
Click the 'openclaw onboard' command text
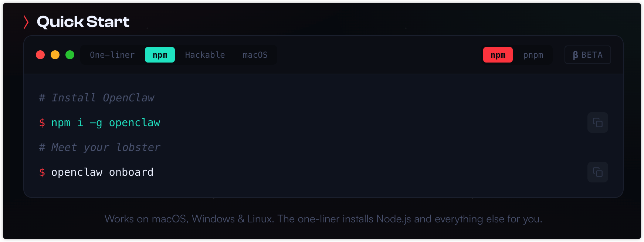[102, 172]
